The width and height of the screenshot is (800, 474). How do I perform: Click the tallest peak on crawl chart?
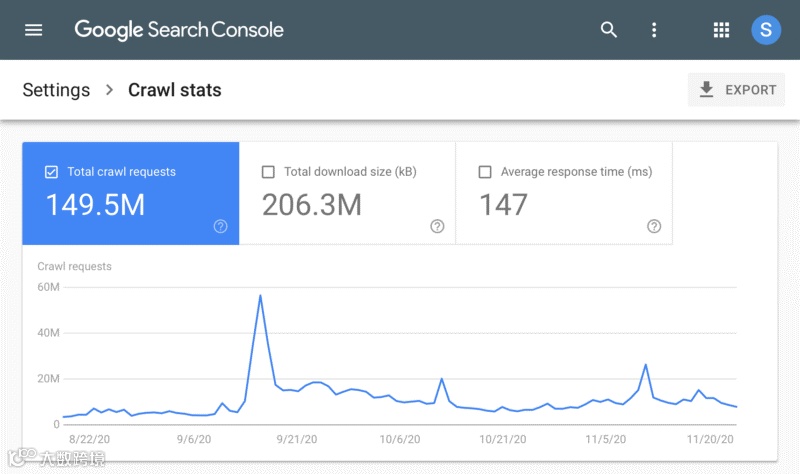point(260,296)
